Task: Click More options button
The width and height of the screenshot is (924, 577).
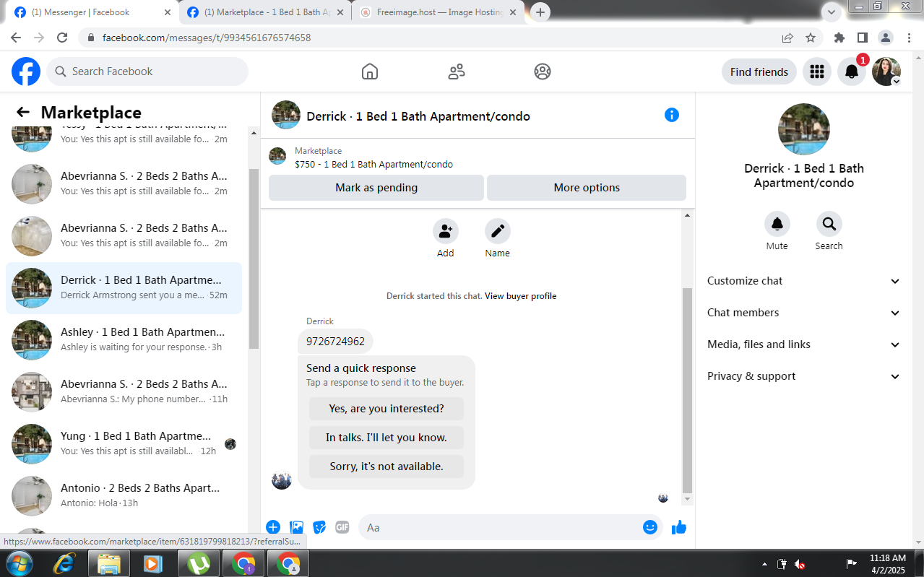Action: point(587,188)
